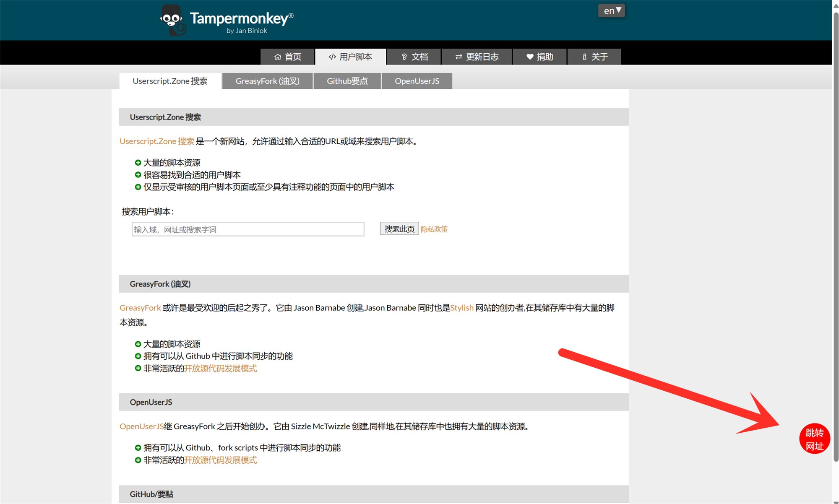Select the 用户脚本 userscripts tab

click(x=350, y=57)
